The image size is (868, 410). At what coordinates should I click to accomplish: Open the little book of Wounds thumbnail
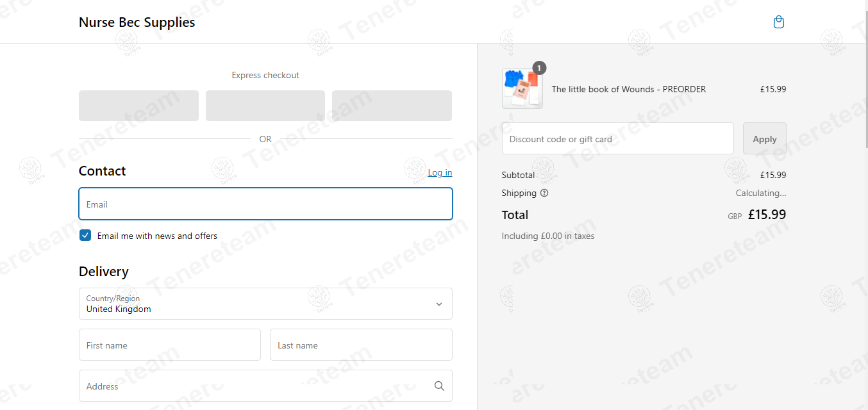click(x=522, y=88)
